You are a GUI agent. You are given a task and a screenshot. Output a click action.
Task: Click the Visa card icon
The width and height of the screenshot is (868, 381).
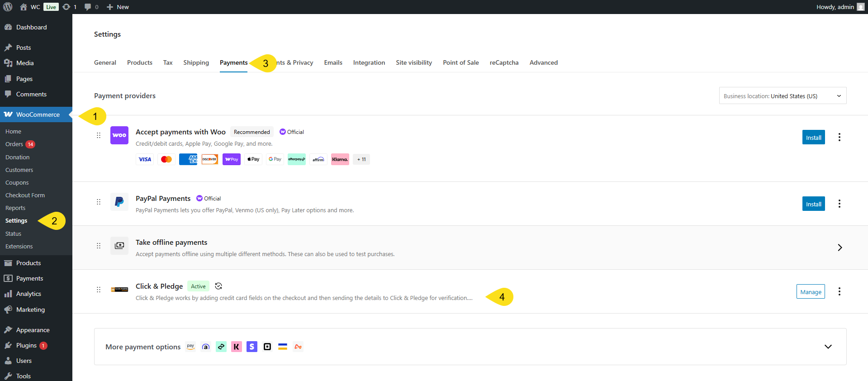(145, 159)
